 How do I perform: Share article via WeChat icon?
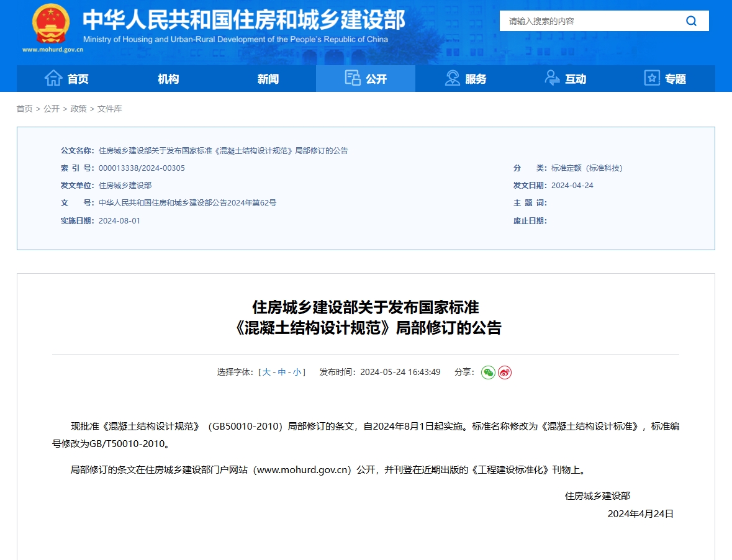pos(488,373)
